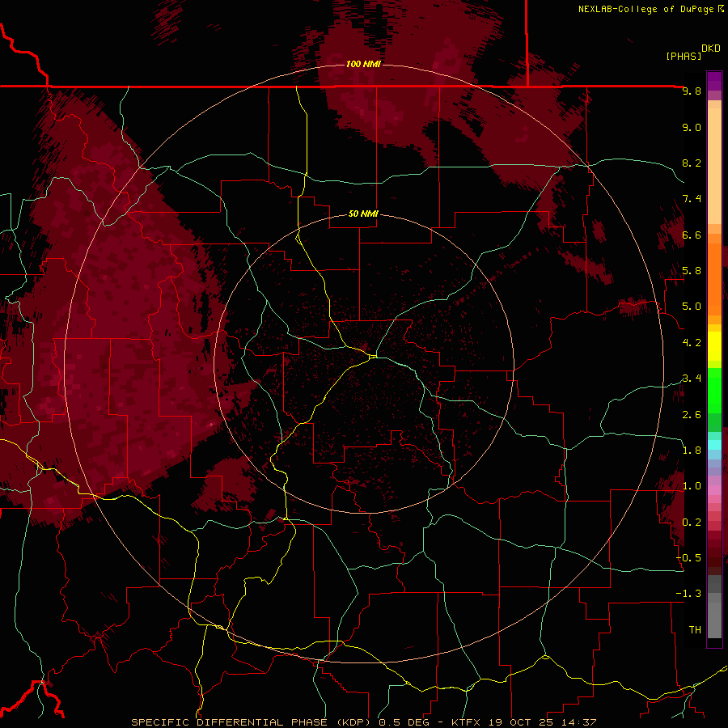Viewport: 728px width, 728px height.
Task: Pick the gray segment near TH on scale
Action: tap(714, 622)
